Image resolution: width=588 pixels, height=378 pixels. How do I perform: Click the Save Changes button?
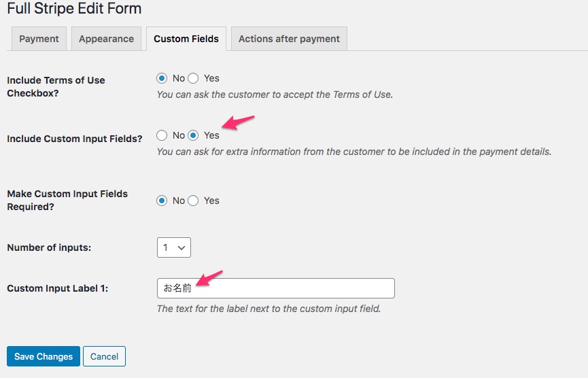[44, 356]
